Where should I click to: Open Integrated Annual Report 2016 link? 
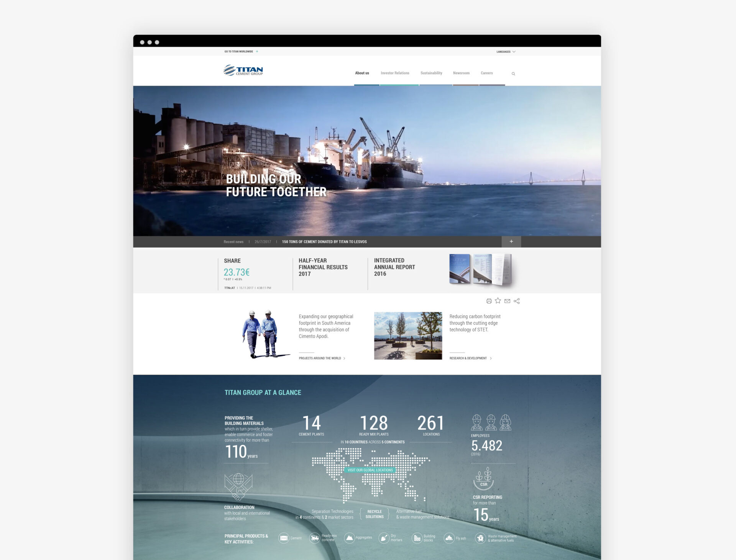coord(394,267)
